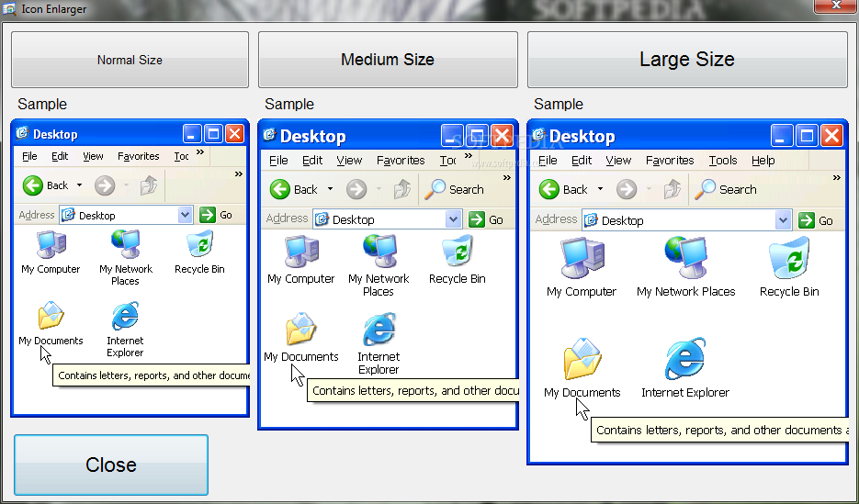Click My Documents icon in the normal sample
This screenshot has width=859, height=504.
(x=51, y=315)
